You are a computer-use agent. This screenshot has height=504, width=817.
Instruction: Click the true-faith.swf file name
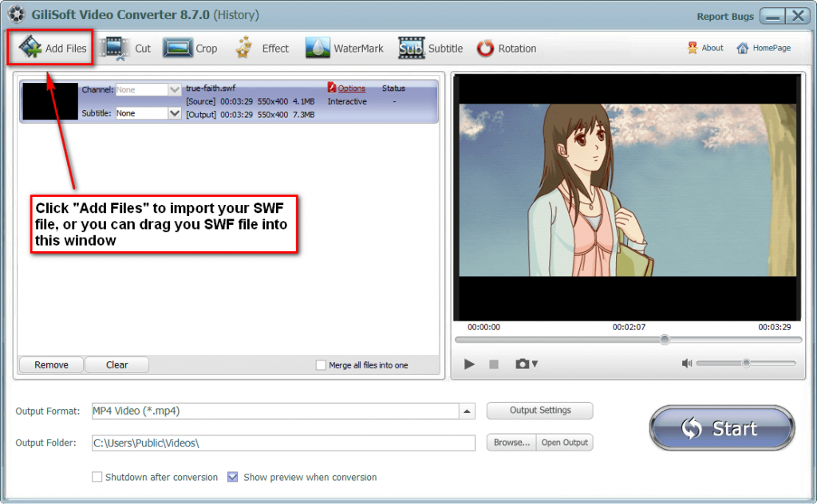pos(211,88)
